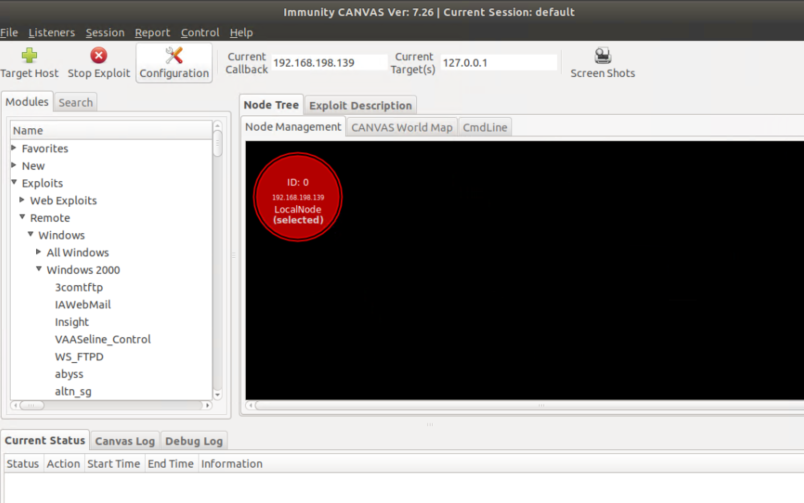Viewport: 804px width, 503px height.
Task: Click the module list scroll-down arrow
Action: (x=217, y=395)
